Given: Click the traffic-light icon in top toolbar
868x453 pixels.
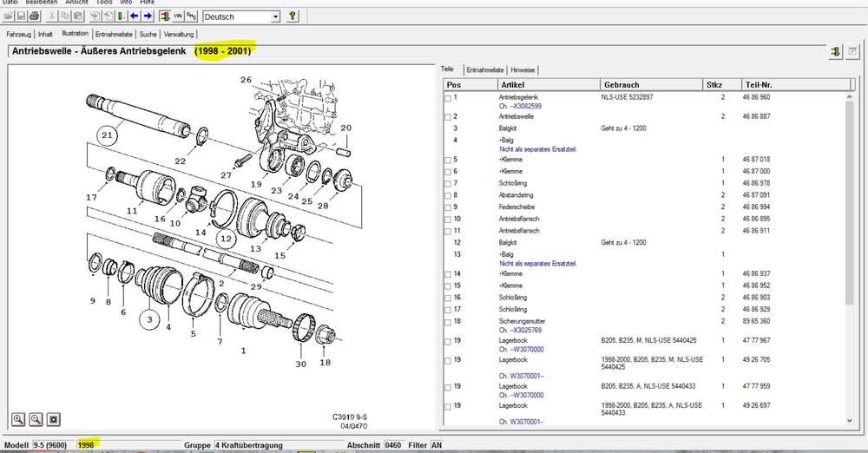Looking at the screenshot, I should [x=164, y=16].
